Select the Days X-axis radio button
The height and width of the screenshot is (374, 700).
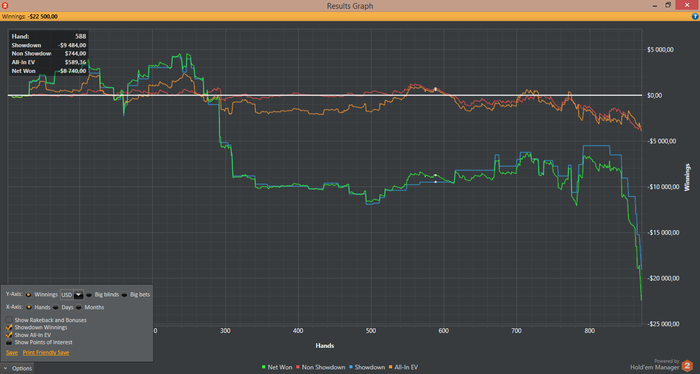(x=55, y=307)
